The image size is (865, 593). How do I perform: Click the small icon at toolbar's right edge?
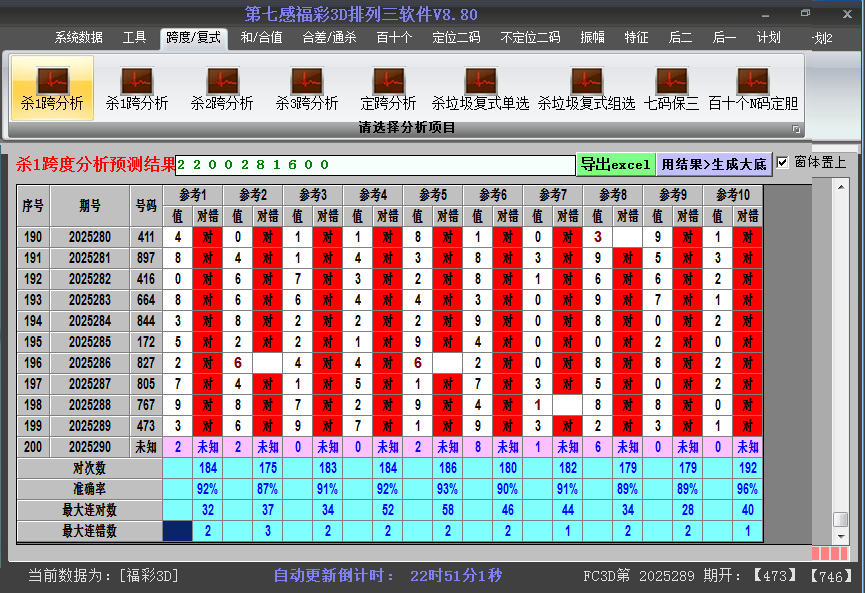click(797, 127)
